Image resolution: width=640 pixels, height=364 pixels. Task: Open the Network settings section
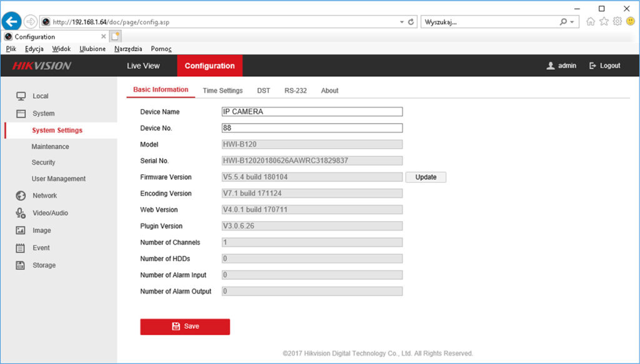pos(45,195)
